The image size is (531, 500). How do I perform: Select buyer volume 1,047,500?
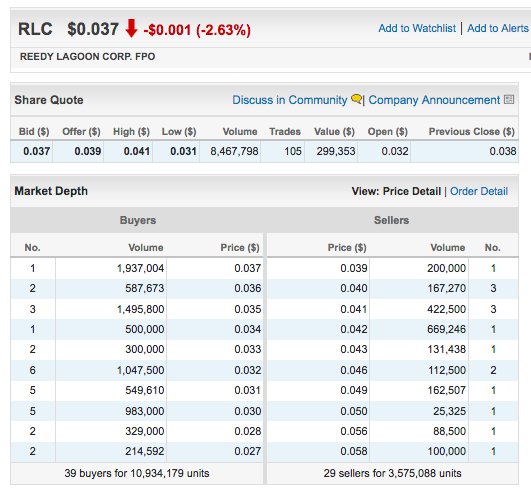pyautogui.click(x=140, y=370)
